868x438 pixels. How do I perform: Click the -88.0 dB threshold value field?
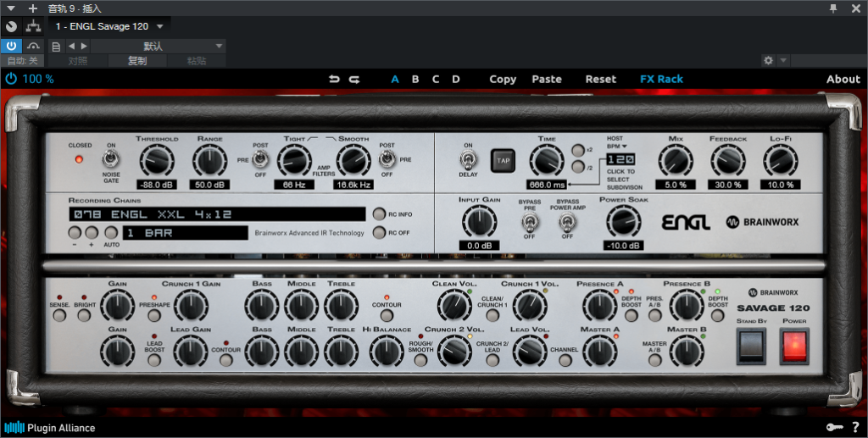click(x=157, y=185)
